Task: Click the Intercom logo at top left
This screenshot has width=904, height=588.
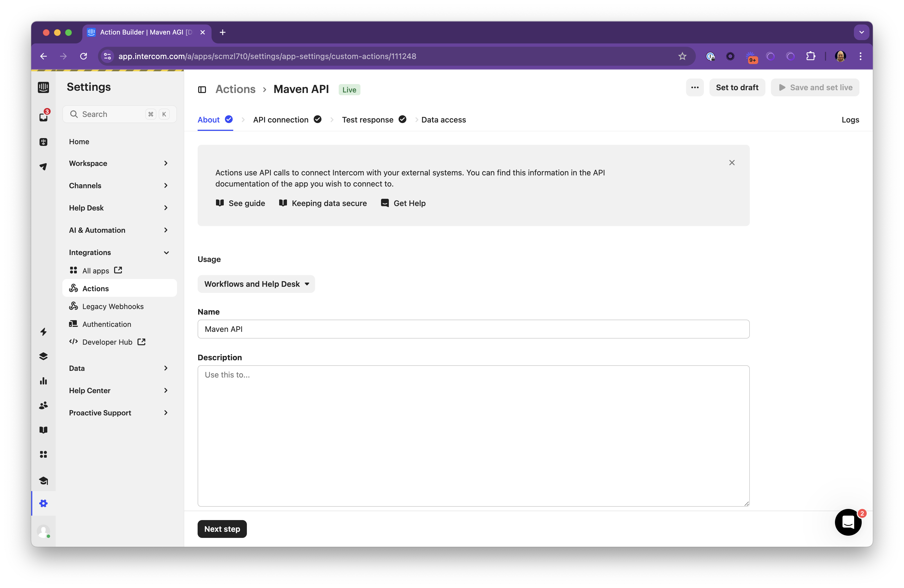Action: tap(44, 87)
